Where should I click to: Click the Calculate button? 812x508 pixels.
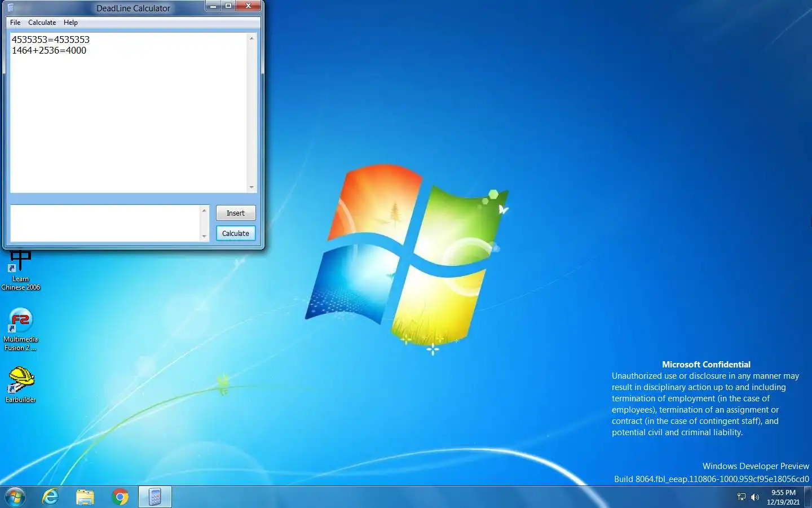tap(236, 233)
